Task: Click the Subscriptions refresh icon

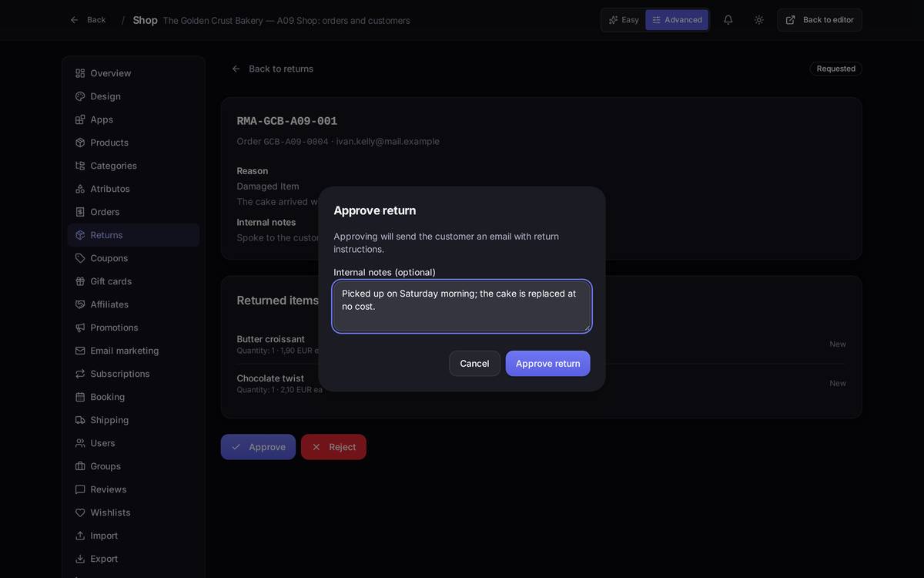Action: coord(80,374)
